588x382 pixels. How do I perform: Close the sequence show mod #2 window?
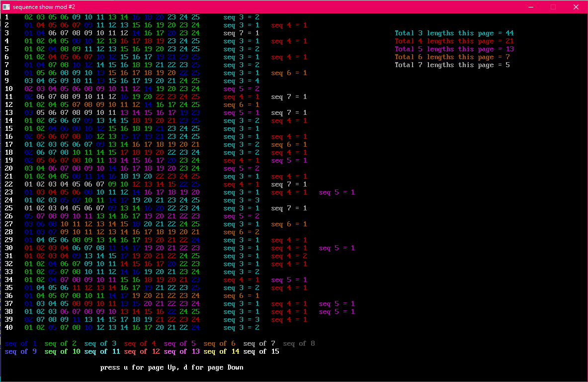(576, 7)
